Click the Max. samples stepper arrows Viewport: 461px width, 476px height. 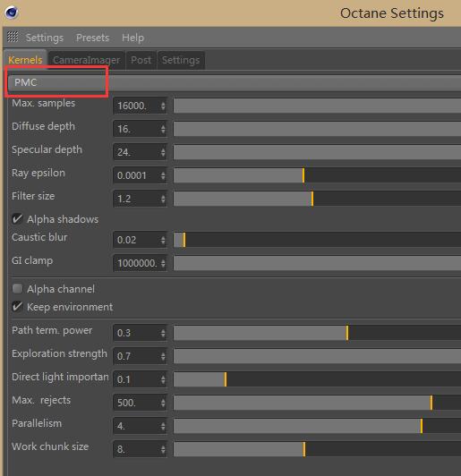tap(163, 106)
